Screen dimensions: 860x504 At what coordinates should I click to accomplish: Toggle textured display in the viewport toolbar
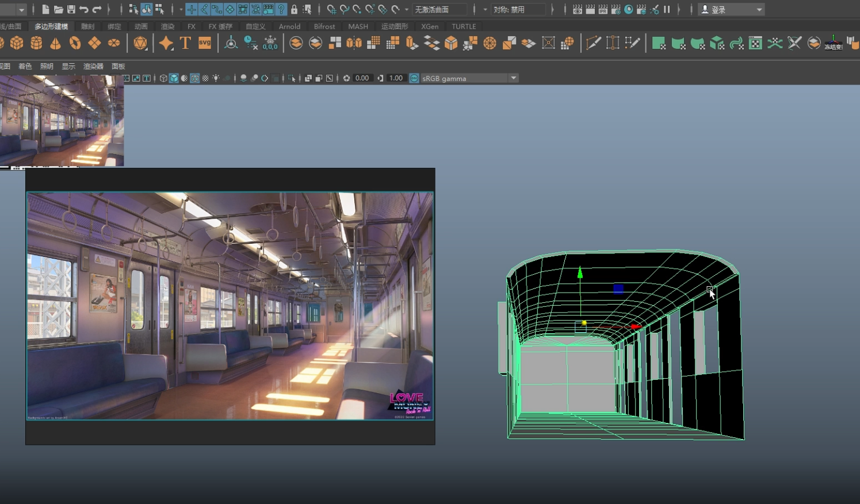[x=205, y=78]
